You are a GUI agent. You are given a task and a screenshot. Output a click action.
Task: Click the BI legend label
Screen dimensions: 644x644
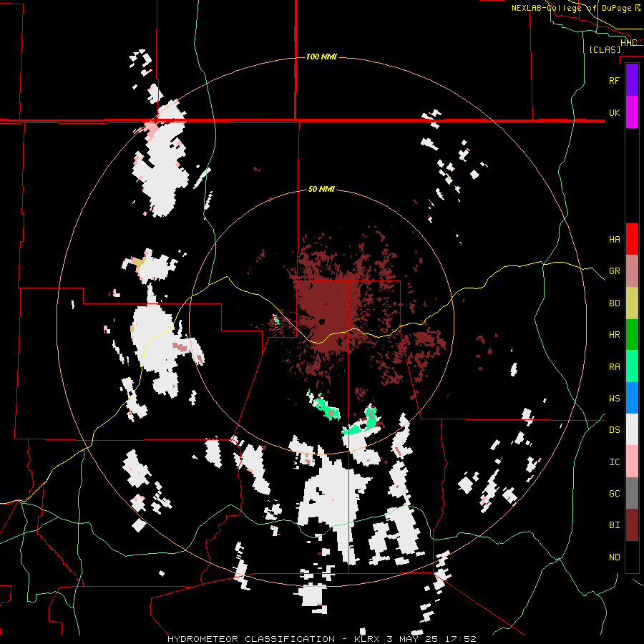(x=614, y=525)
